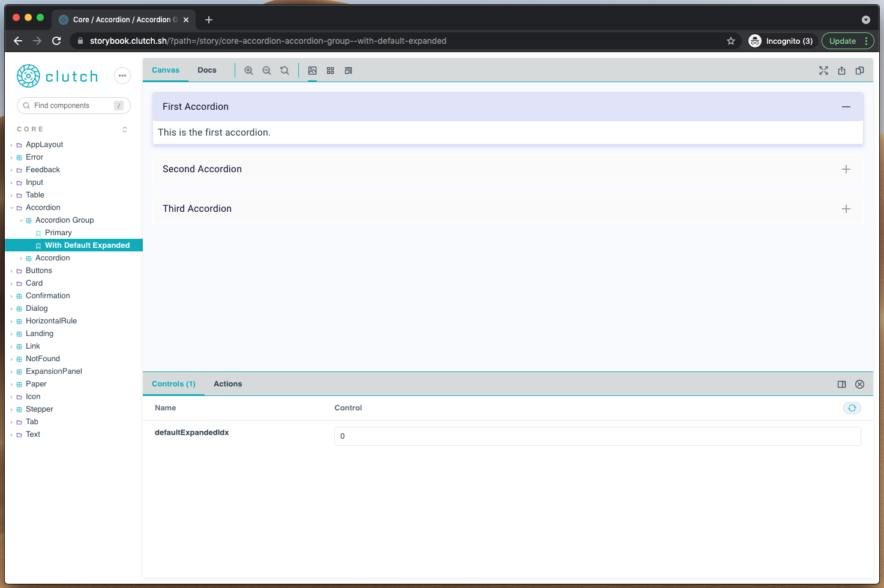Collapse the First Accordion minus icon
The image size is (884, 588).
click(x=846, y=107)
